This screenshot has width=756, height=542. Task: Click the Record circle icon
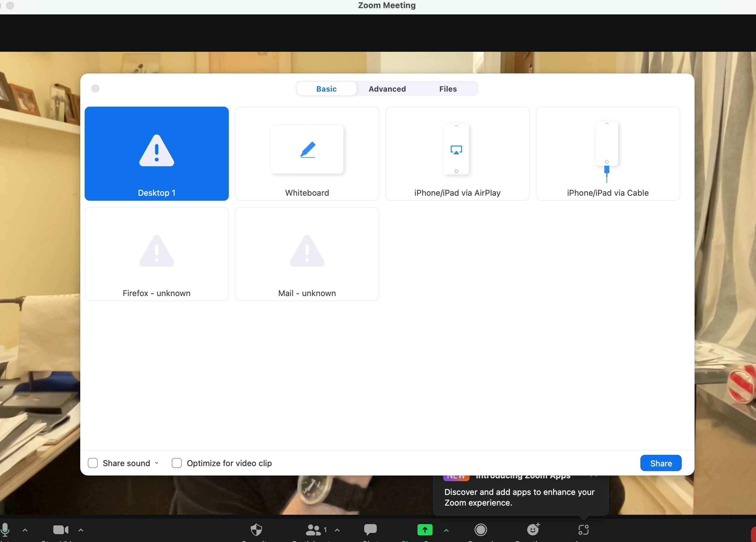click(480, 530)
